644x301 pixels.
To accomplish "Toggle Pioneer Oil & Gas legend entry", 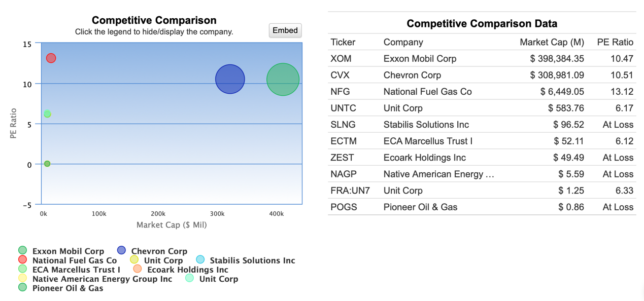I will click(60, 288).
